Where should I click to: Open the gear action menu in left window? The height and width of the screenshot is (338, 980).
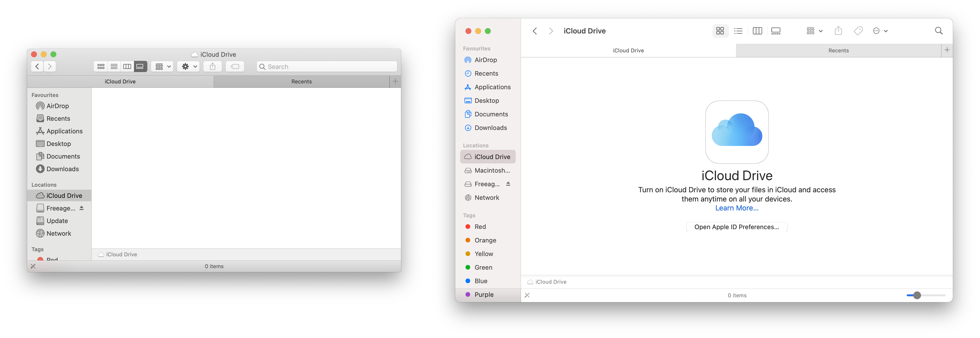tap(189, 66)
